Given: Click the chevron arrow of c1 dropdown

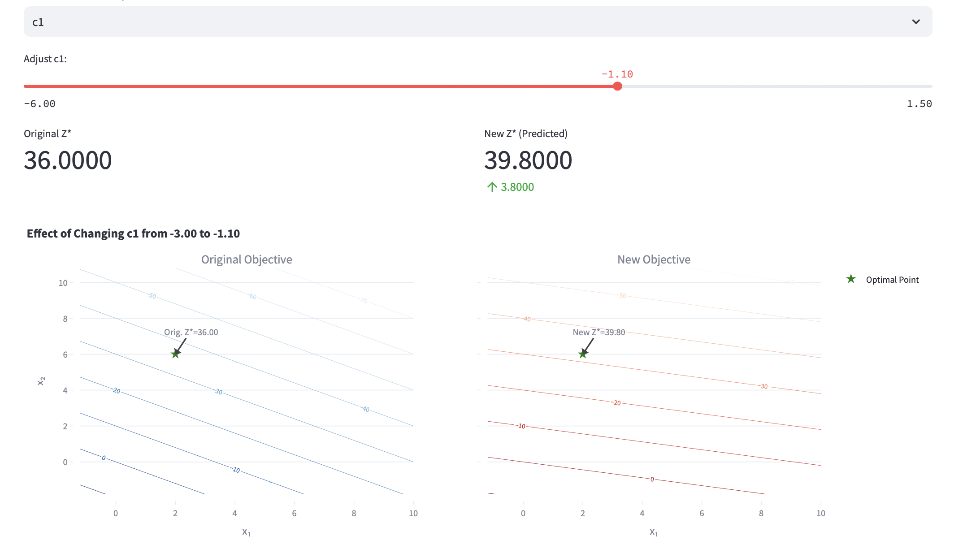Looking at the screenshot, I should click(x=915, y=22).
